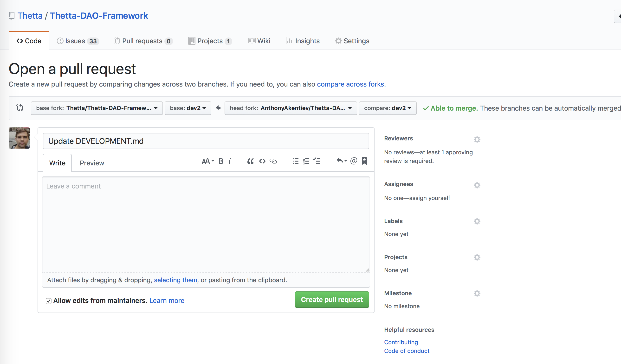621x364 pixels.
Task: Switch to the Code tab
Action: click(29, 41)
